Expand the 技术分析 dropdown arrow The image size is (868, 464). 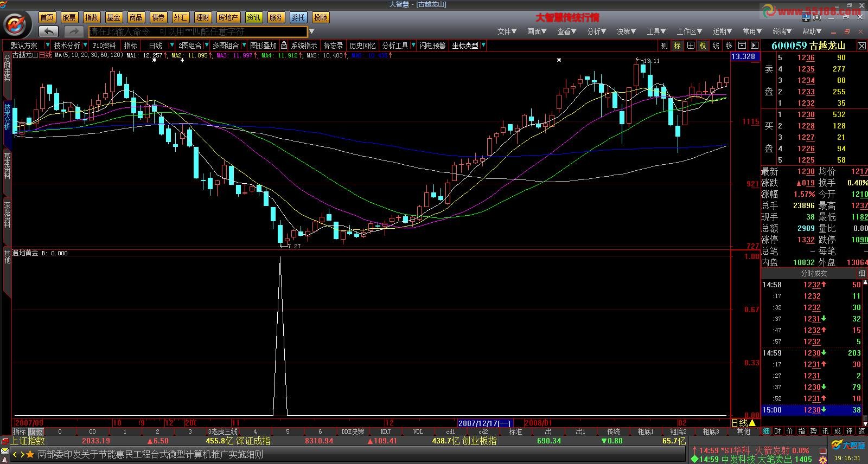(84, 46)
